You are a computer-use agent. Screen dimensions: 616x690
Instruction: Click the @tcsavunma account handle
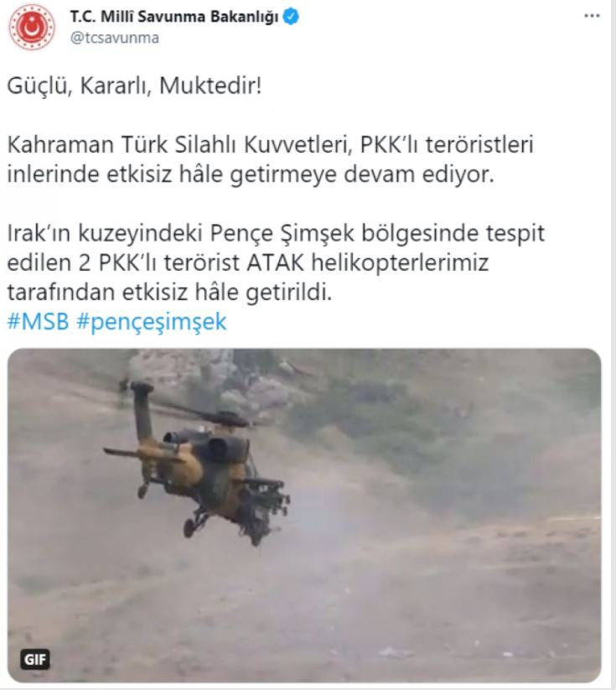pyautogui.click(x=114, y=38)
